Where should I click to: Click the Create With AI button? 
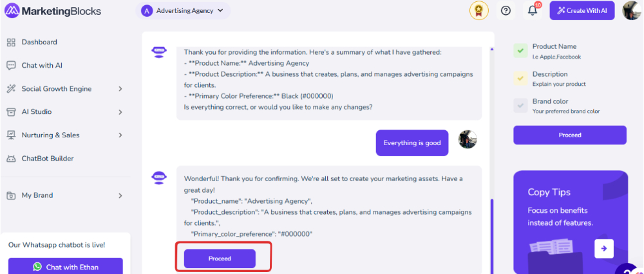(x=582, y=11)
